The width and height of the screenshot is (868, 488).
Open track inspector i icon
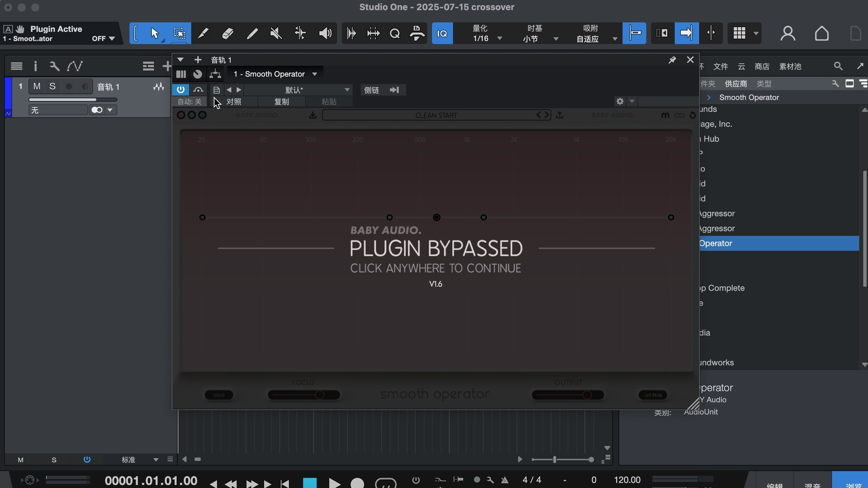pyautogui.click(x=35, y=66)
